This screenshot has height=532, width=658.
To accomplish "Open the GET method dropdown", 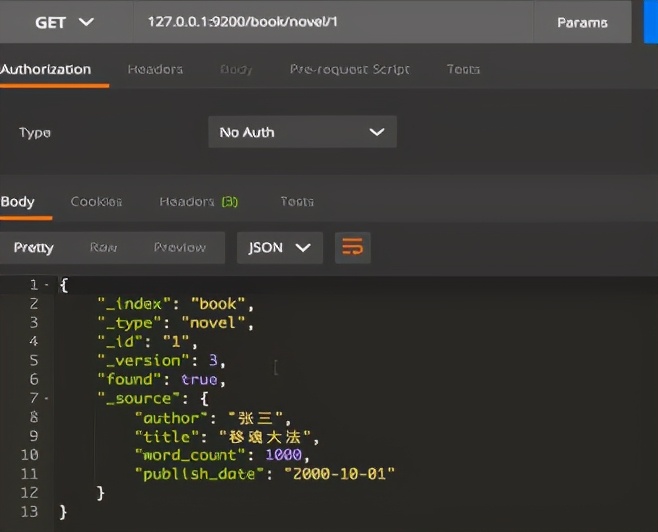I will coord(65,22).
